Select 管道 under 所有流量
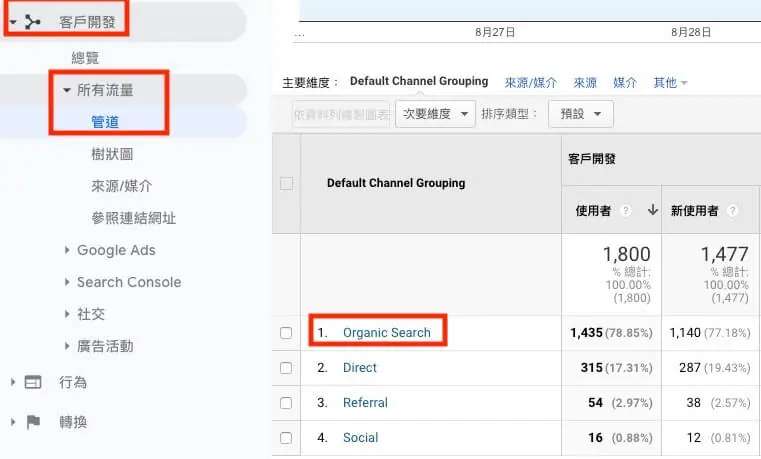The height and width of the screenshot is (459, 761). (105, 122)
